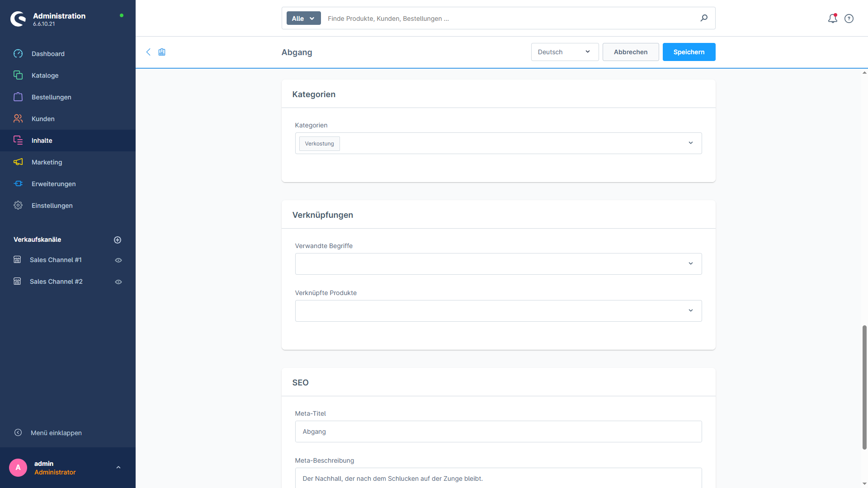Click the book icon next to back arrow
Viewport: 868px width, 488px height.
[x=162, y=52]
